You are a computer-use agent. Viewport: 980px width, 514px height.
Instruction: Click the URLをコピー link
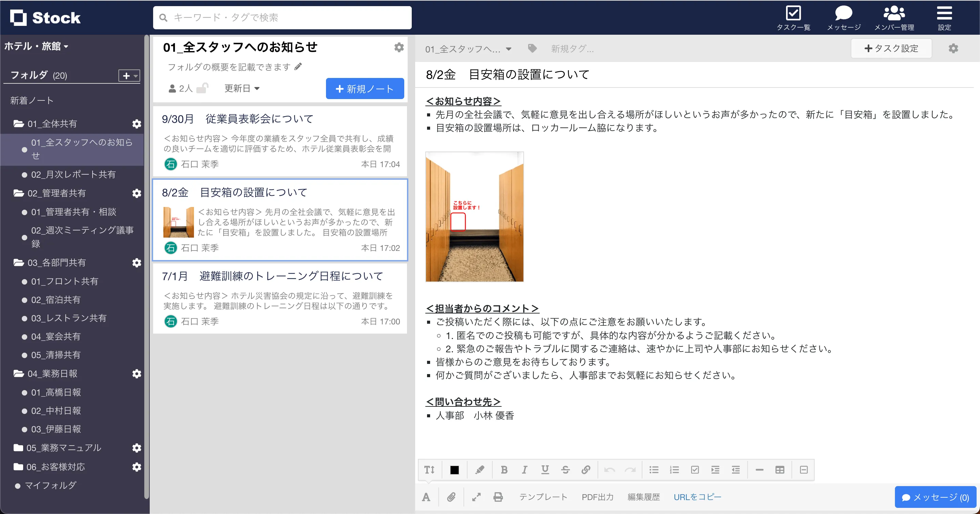click(x=697, y=497)
